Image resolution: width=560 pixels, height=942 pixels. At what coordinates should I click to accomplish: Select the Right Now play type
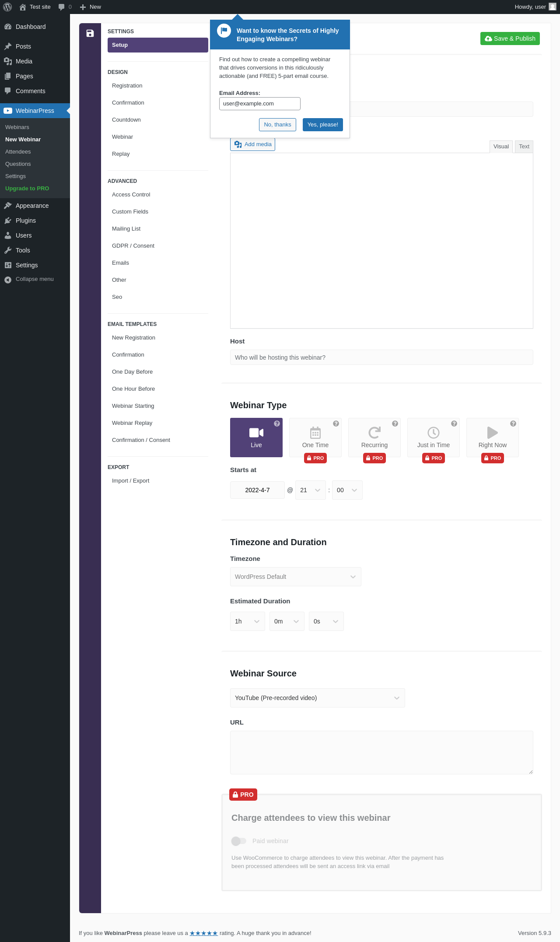tap(493, 438)
